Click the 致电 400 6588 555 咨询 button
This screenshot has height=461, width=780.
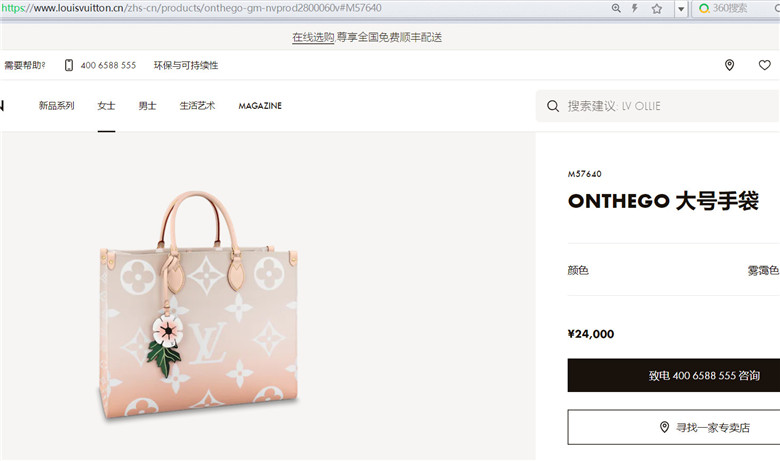pyautogui.click(x=674, y=375)
